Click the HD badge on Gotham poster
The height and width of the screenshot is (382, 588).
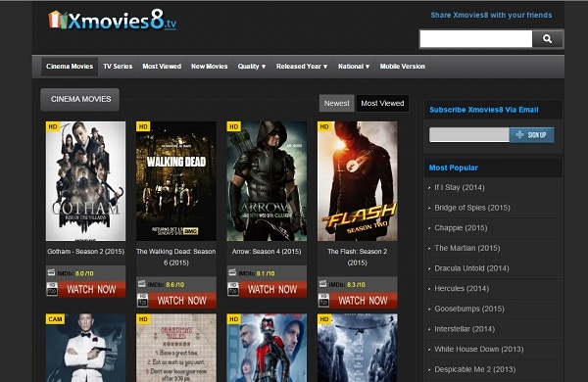tap(53, 126)
